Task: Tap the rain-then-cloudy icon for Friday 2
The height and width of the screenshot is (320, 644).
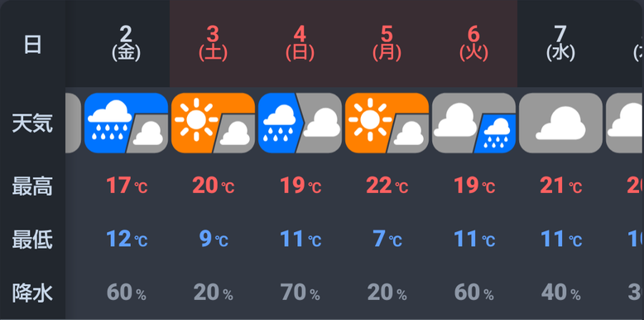Action: (x=126, y=123)
